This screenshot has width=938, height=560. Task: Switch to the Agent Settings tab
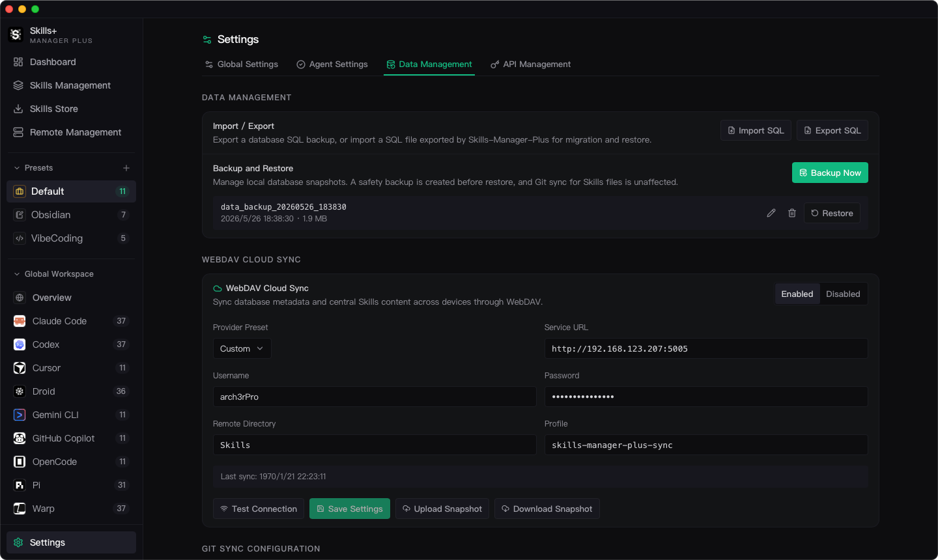(x=332, y=64)
